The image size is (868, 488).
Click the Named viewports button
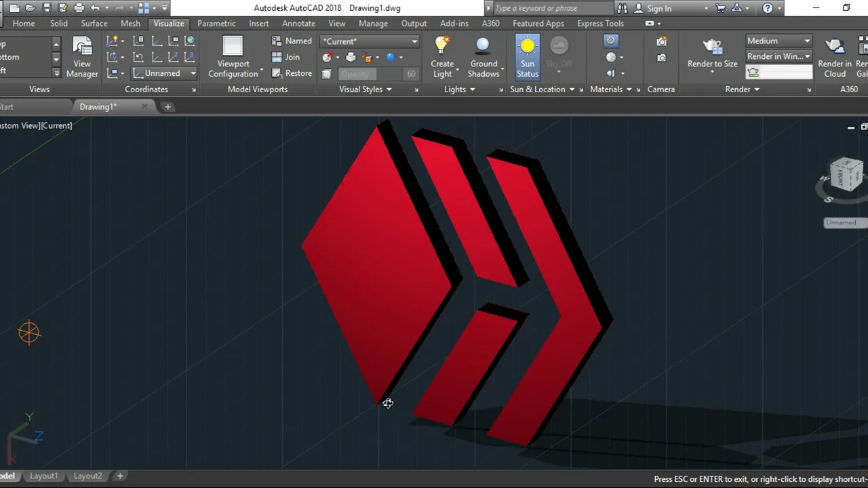tap(291, 41)
